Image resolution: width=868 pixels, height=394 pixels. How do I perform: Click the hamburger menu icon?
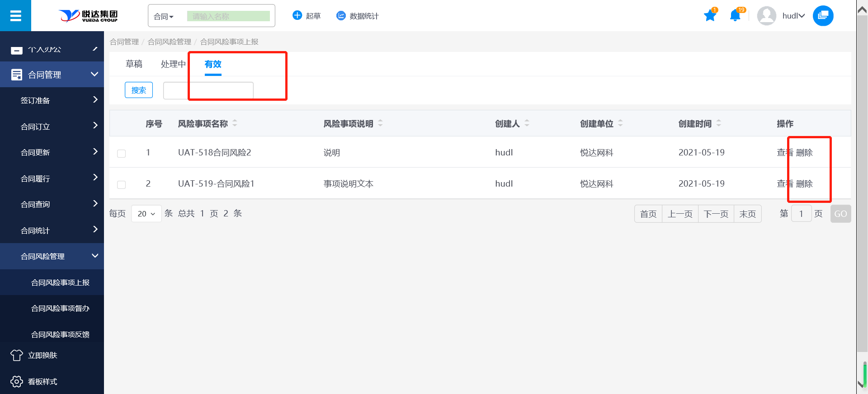[15, 16]
